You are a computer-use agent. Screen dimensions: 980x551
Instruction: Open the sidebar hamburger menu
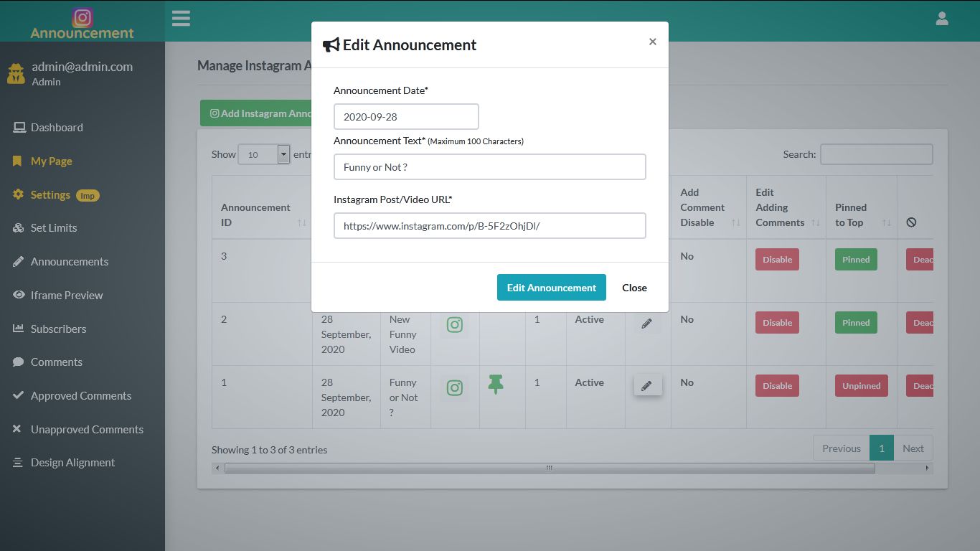tap(181, 18)
